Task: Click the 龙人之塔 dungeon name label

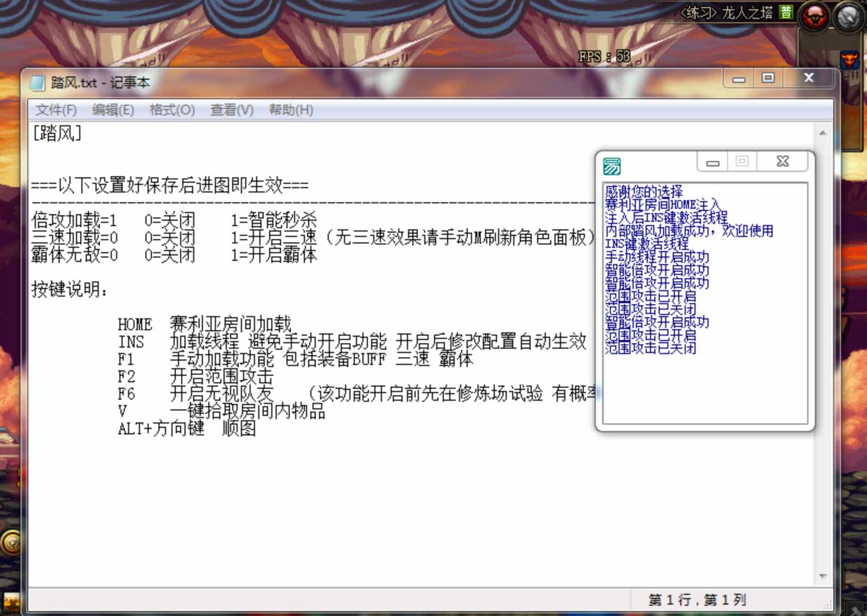Action: pyautogui.click(x=747, y=12)
